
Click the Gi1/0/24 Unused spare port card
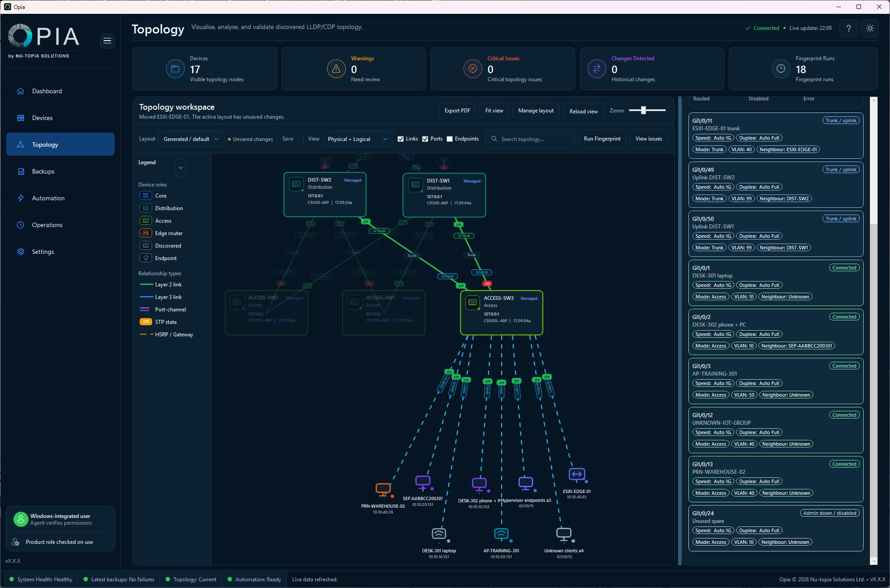(776, 528)
